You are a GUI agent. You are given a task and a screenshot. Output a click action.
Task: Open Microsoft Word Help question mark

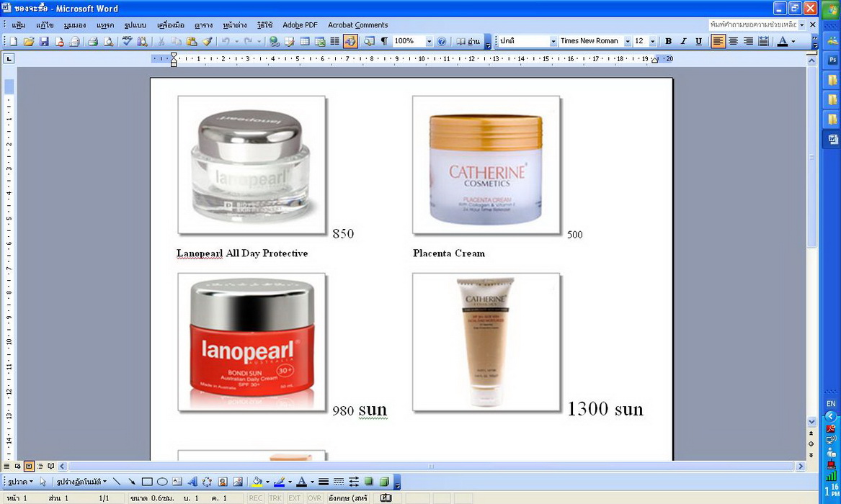442,41
